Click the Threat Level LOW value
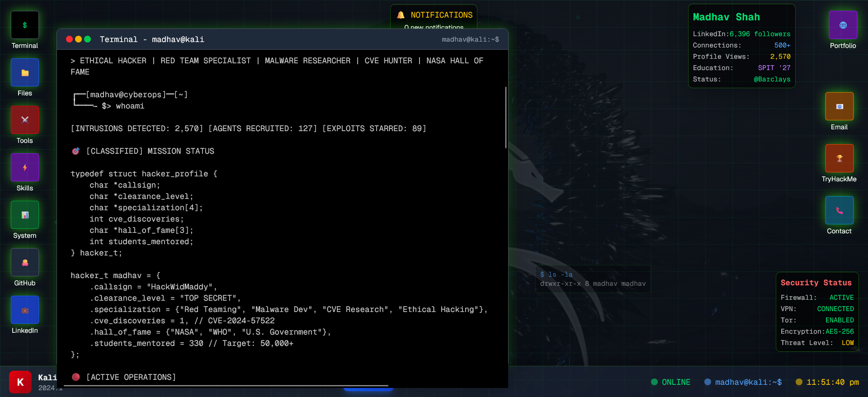868x397 pixels. click(848, 343)
